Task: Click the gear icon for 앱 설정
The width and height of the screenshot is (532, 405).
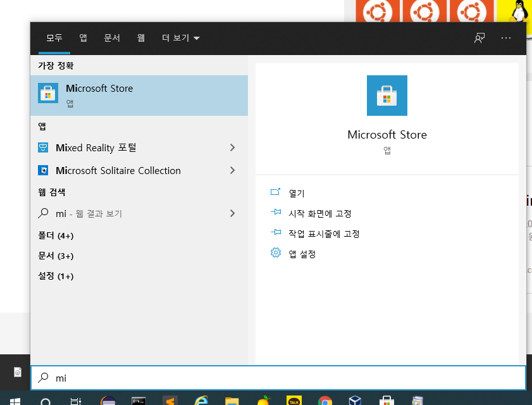Action: pyautogui.click(x=276, y=253)
